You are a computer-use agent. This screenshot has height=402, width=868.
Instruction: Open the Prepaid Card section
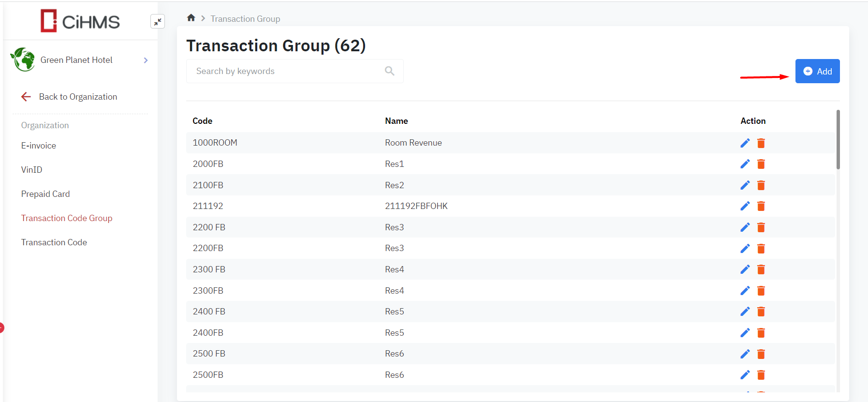(45, 194)
